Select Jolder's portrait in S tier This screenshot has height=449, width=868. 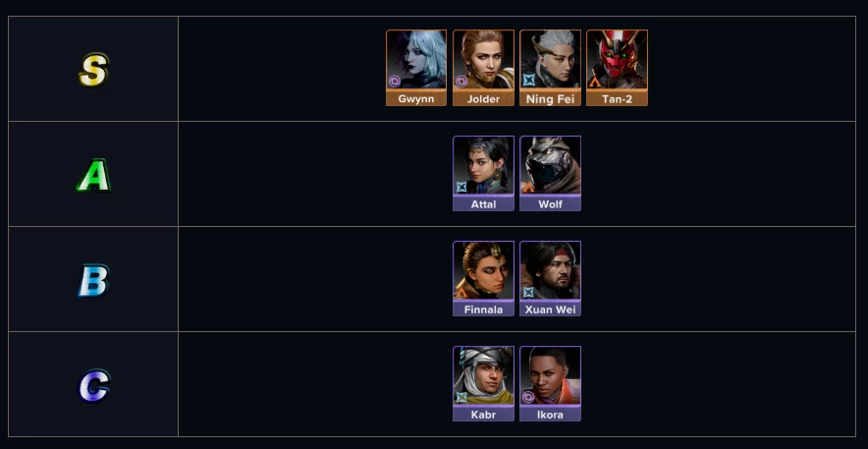click(483, 61)
